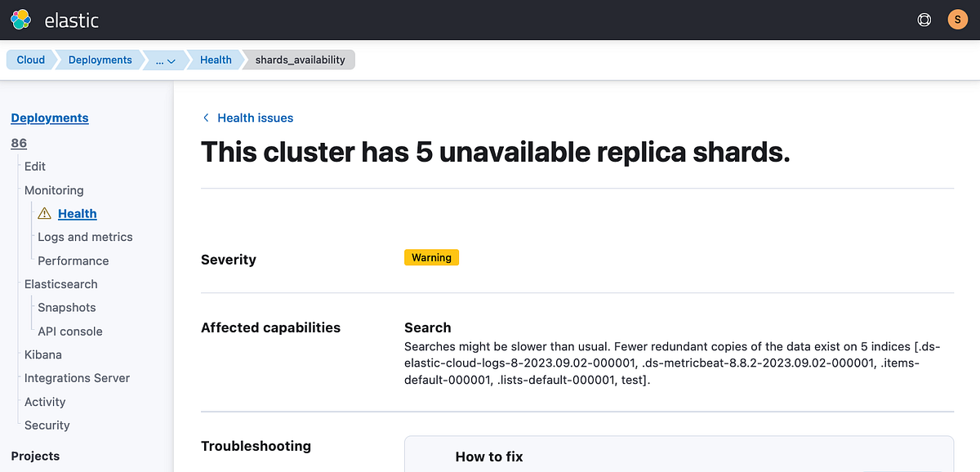Expand the Monitoring section in sidebar
The image size is (980, 472).
click(54, 189)
